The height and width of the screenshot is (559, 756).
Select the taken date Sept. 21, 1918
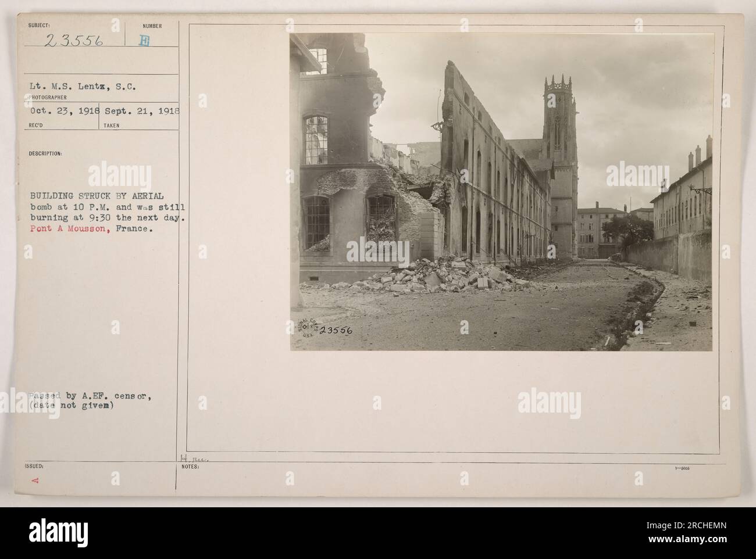[x=142, y=110]
